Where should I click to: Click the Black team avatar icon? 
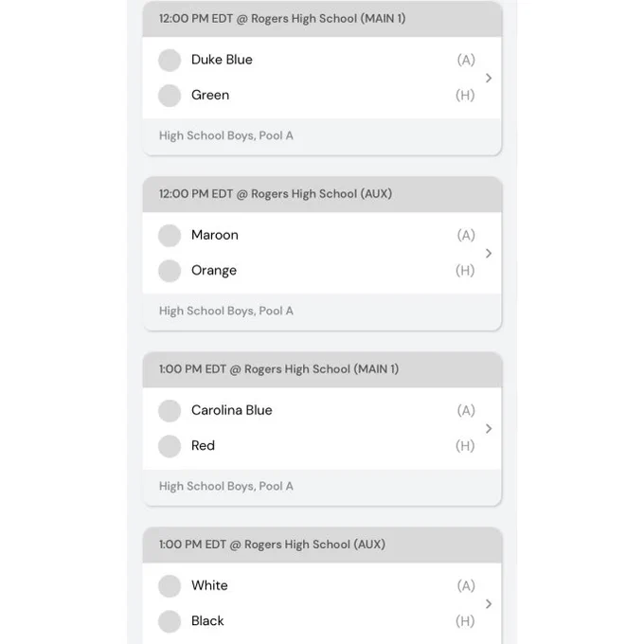coord(170,621)
